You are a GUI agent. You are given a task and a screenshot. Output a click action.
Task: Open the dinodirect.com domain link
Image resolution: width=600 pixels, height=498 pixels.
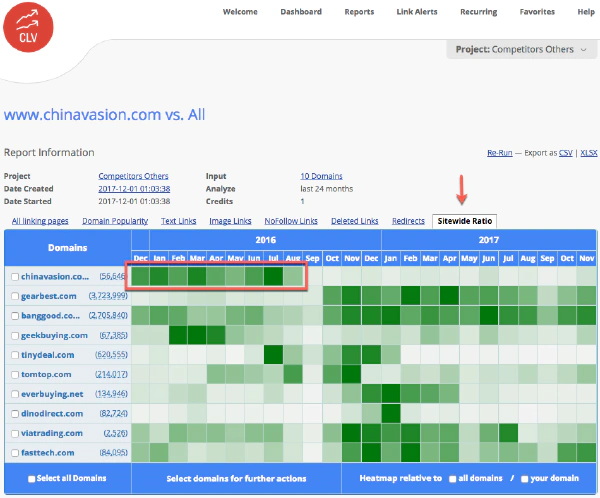(52, 413)
